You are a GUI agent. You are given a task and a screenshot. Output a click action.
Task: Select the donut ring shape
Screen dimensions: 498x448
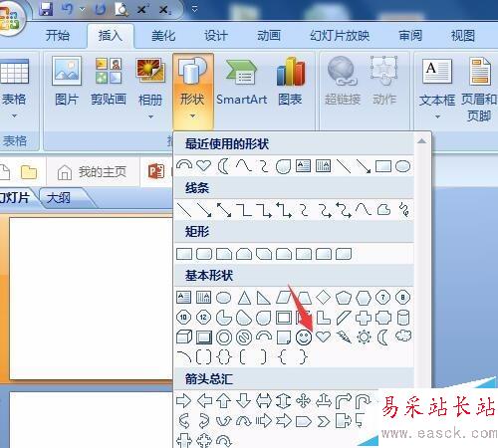[x=224, y=337]
